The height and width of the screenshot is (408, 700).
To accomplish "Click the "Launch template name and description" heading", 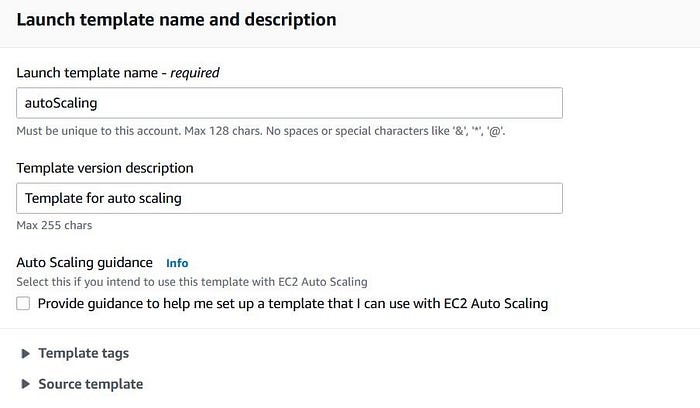I will pos(176,19).
